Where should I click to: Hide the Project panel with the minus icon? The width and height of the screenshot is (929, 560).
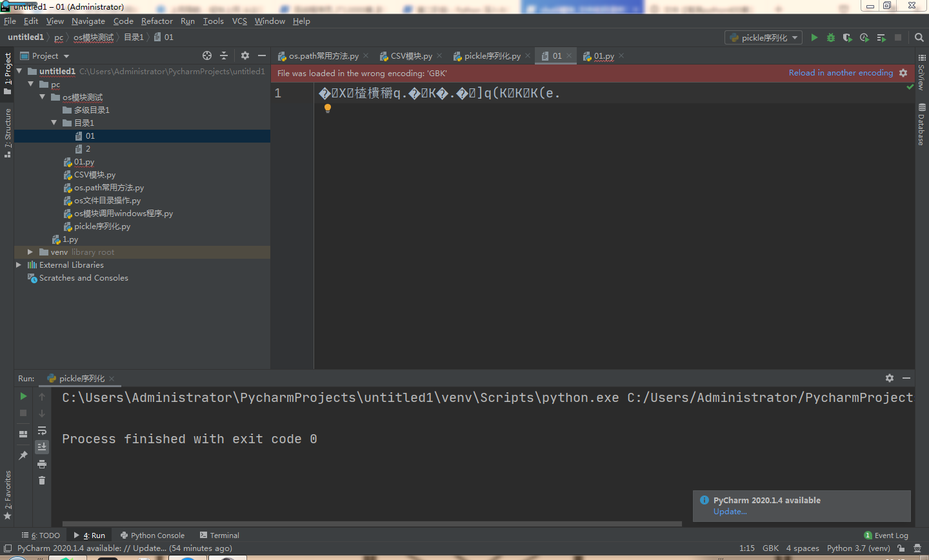[x=262, y=55]
